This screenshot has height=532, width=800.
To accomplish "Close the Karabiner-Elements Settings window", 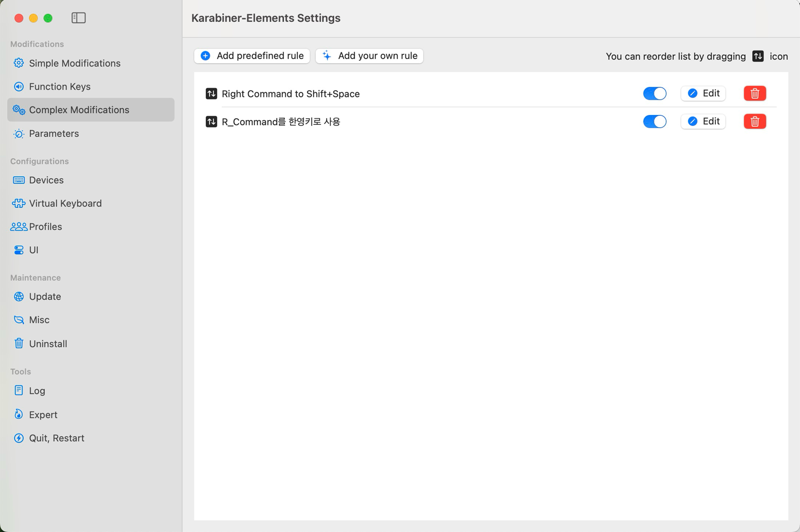I will (19, 18).
